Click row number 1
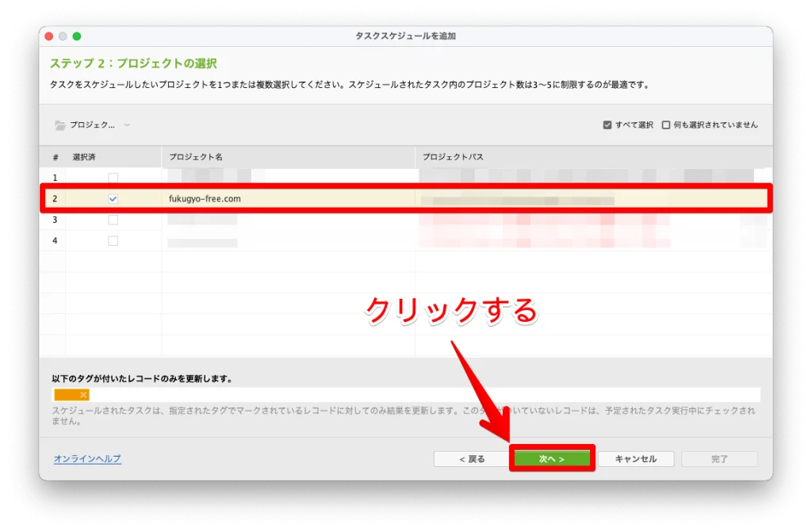Screen dimensions: 812x532 [x=55, y=178]
